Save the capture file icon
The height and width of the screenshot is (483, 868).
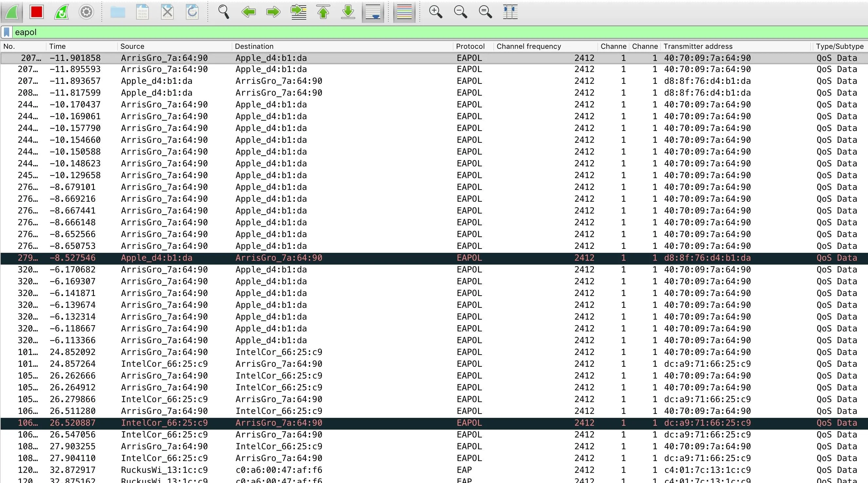coord(143,12)
